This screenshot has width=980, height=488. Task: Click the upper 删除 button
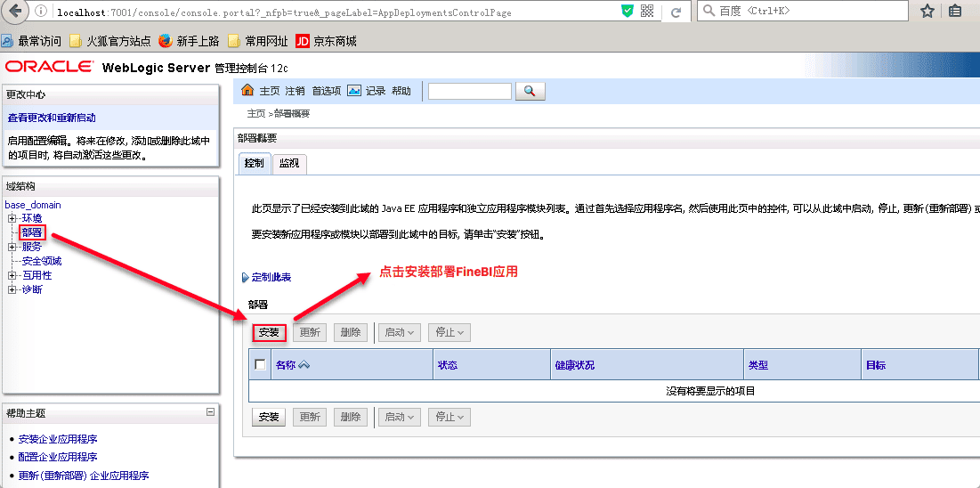click(x=351, y=333)
